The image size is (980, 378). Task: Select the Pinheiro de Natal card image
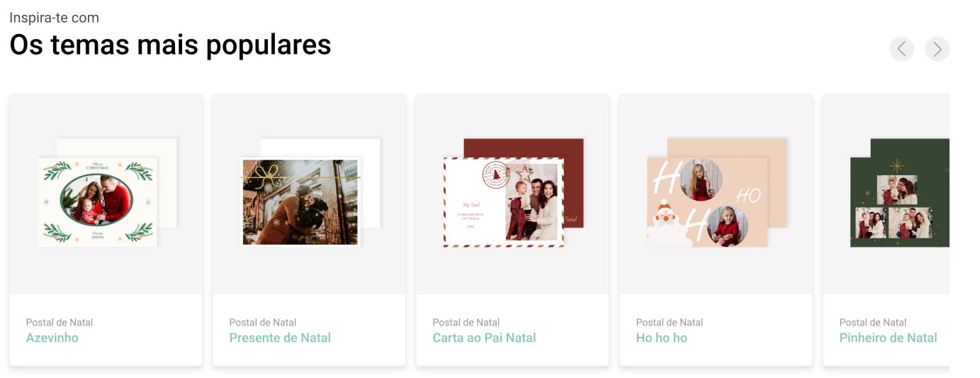(899, 193)
